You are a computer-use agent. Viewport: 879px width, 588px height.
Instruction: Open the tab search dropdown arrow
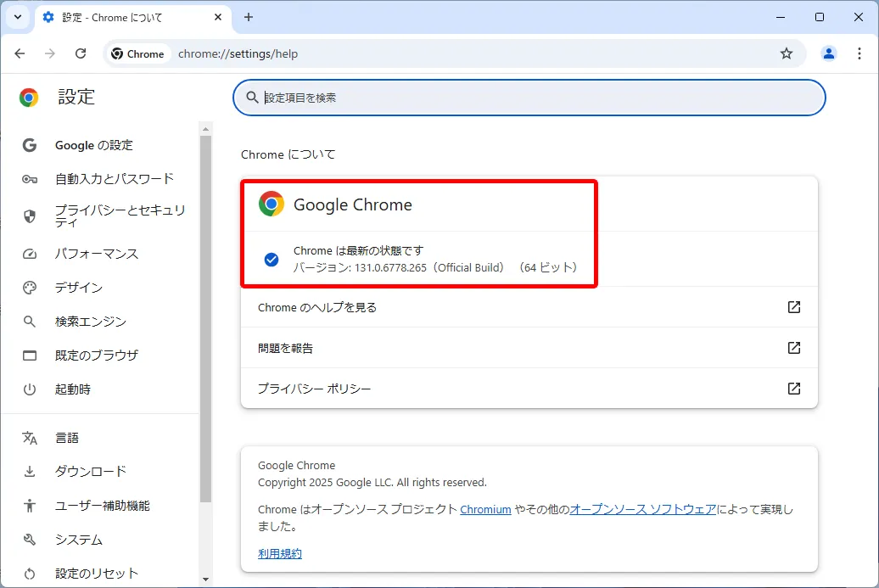coord(18,17)
